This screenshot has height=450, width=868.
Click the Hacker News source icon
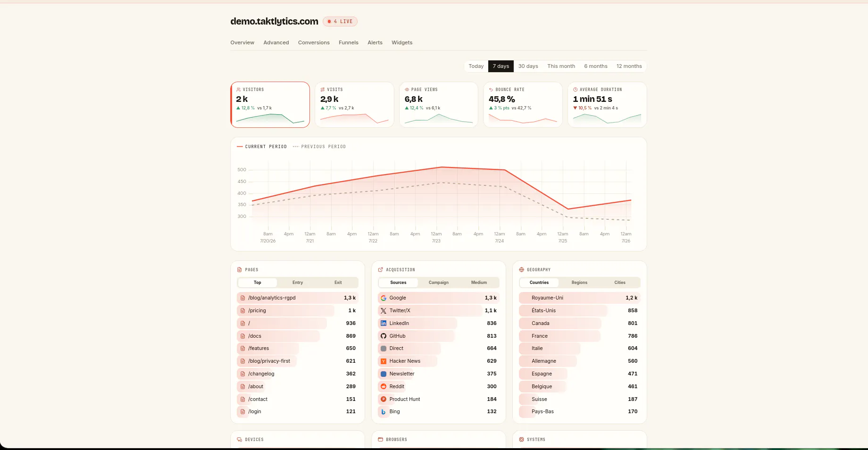384,361
